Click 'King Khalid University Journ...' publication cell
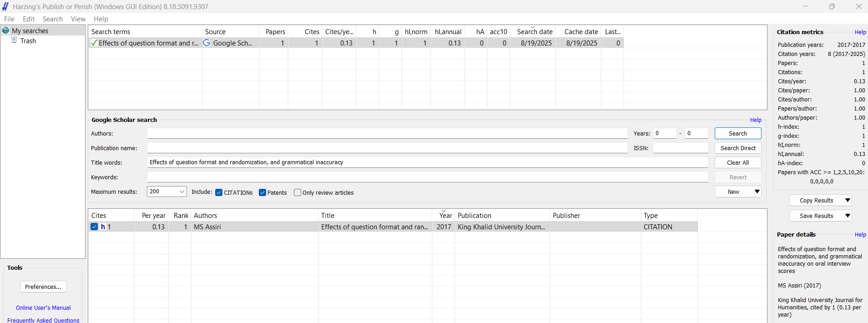 pos(501,227)
